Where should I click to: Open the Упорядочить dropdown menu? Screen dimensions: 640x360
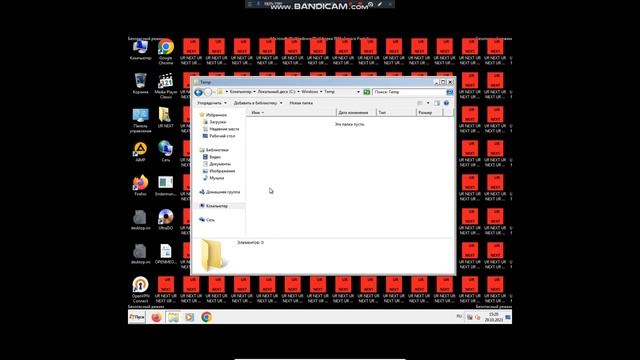tap(212, 103)
